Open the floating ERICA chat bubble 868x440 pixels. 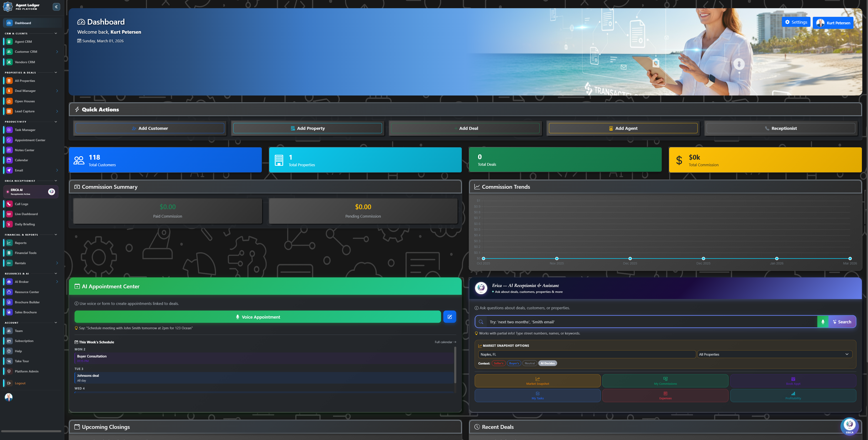click(849, 426)
